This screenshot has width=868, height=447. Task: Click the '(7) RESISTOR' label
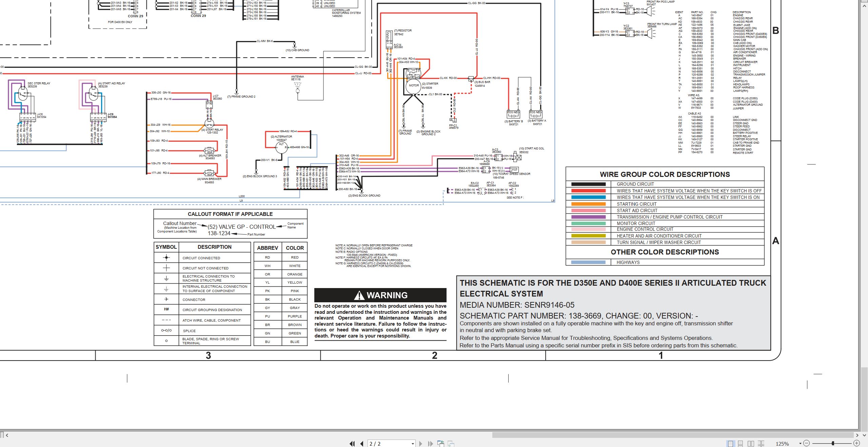(403, 31)
